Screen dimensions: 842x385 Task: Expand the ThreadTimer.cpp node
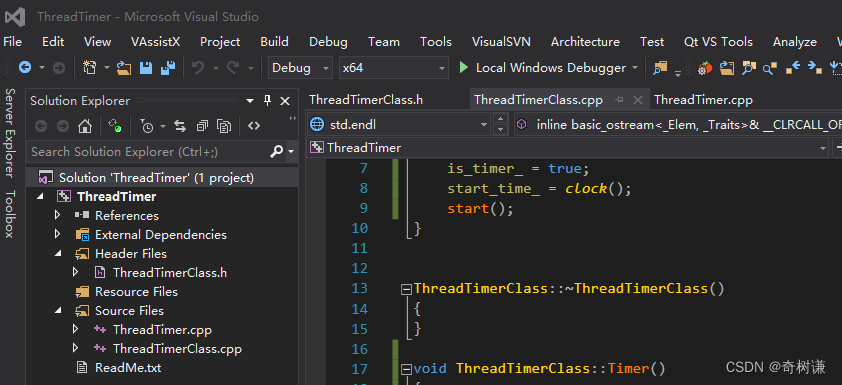pos(75,329)
